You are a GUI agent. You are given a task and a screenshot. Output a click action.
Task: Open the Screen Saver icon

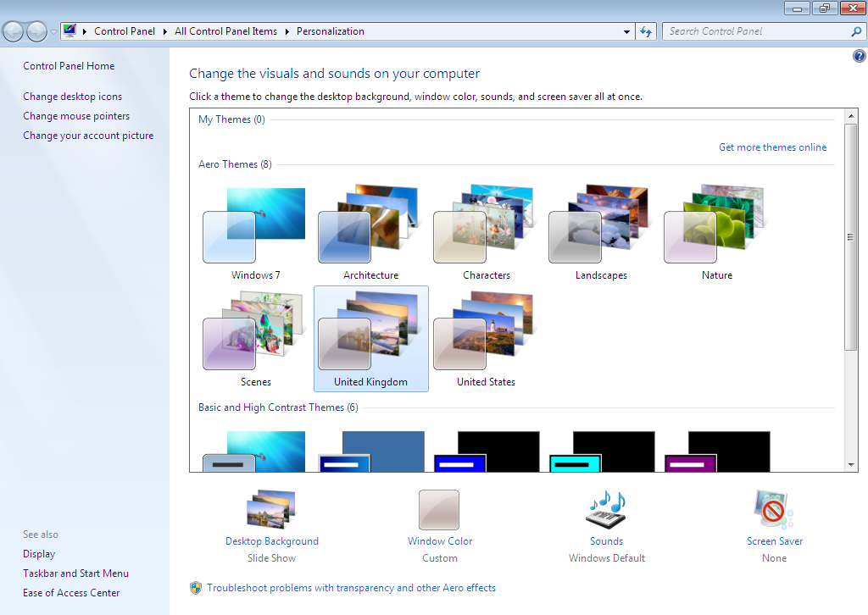[x=774, y=510]
